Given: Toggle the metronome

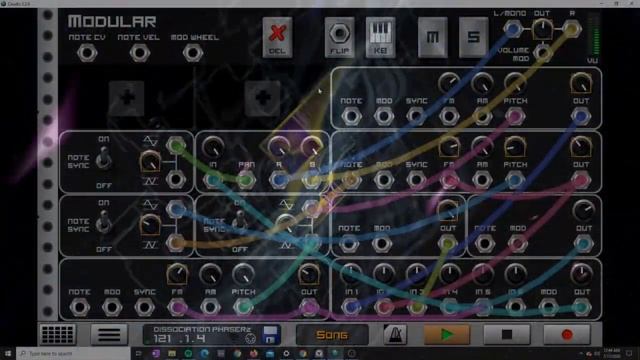Looking at the screenshot, I should click(x=395, y=334).
